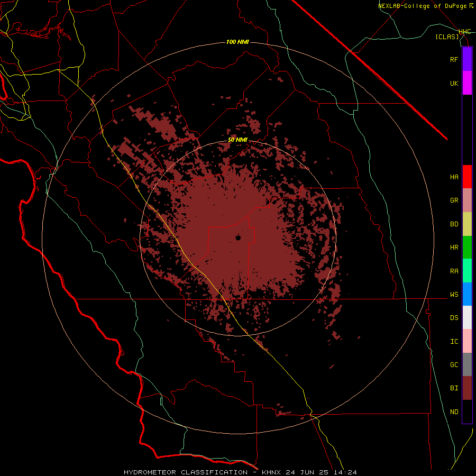The height and width of the screenshot is (476, 476).
Task: Click the 100 NMI range ring label
Action: click(237, 42)
